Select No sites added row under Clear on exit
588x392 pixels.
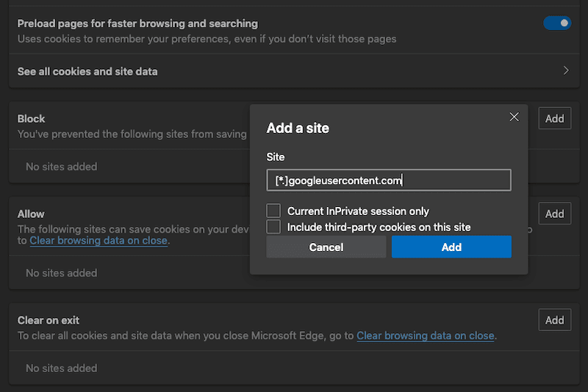(x=61, y=368)
